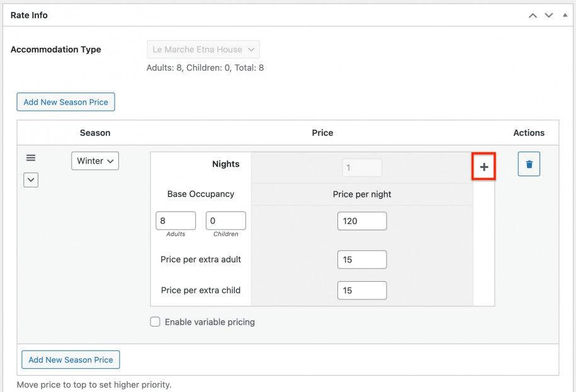Click the Rate Info panel title
Image resolution: width=576 pixels, height=392 pixels.
29,15
